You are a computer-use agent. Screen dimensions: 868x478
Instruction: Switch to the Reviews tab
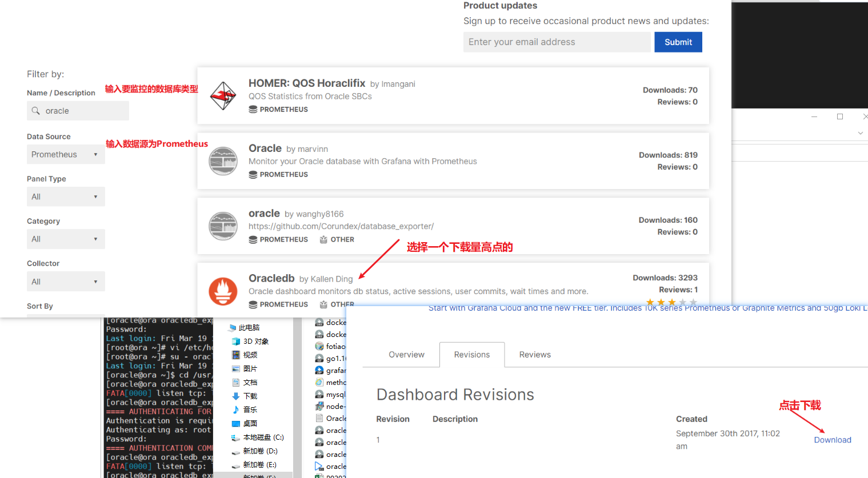[x=534, y=354]
